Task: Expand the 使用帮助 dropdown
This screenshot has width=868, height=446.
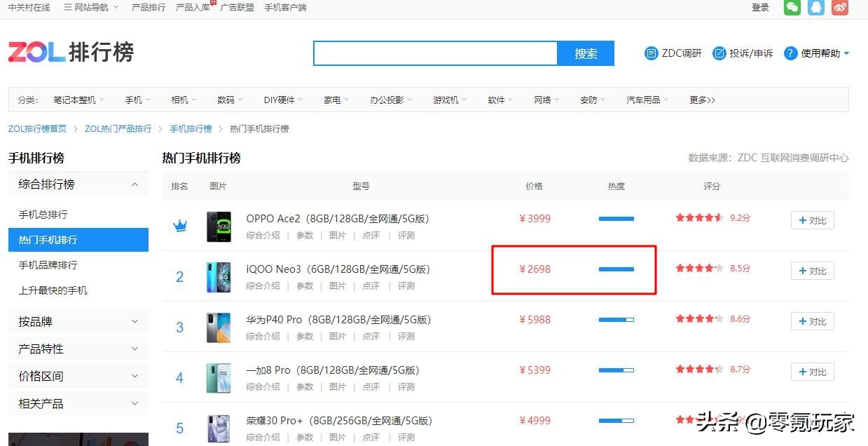Action: click(x=845, y=53)
